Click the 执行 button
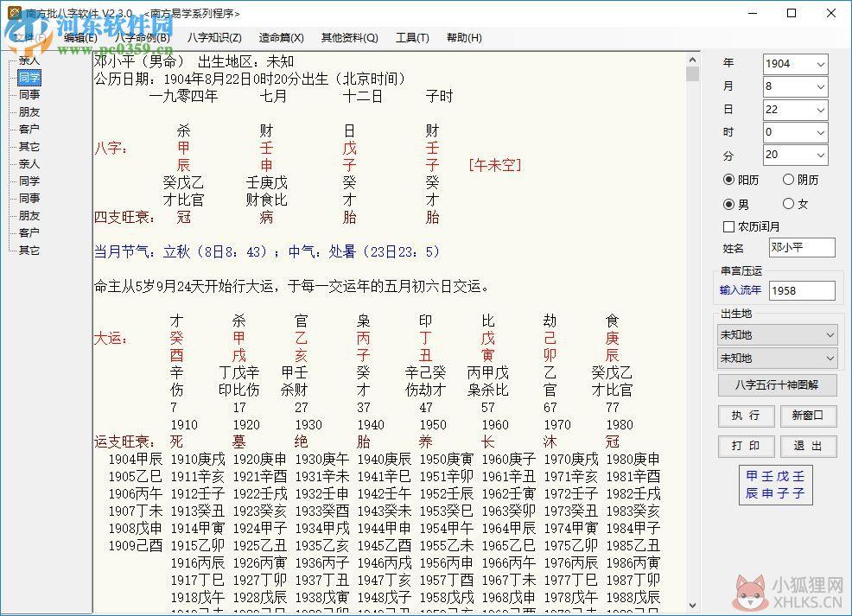The image size is (852, 616). click(x=746, y=416)
